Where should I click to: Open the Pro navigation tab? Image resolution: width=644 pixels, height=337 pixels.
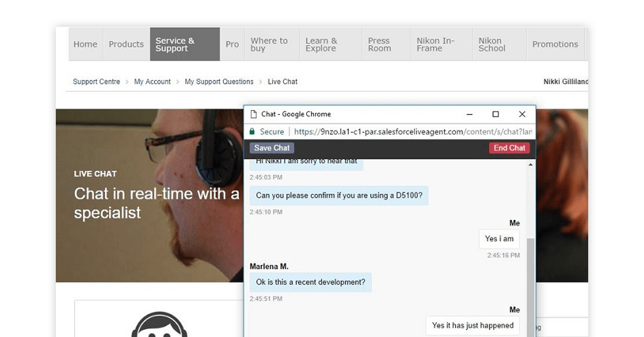pyautogui.click(x=232, y=45)
